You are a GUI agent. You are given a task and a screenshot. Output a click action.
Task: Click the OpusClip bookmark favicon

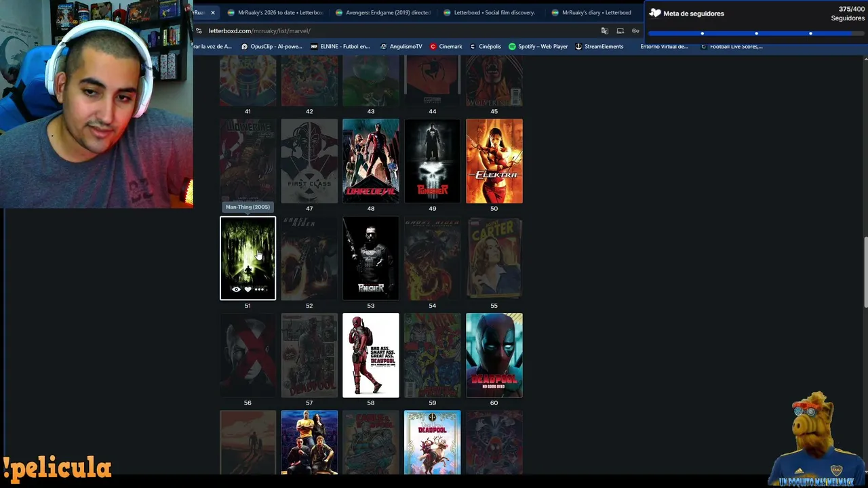245,47
